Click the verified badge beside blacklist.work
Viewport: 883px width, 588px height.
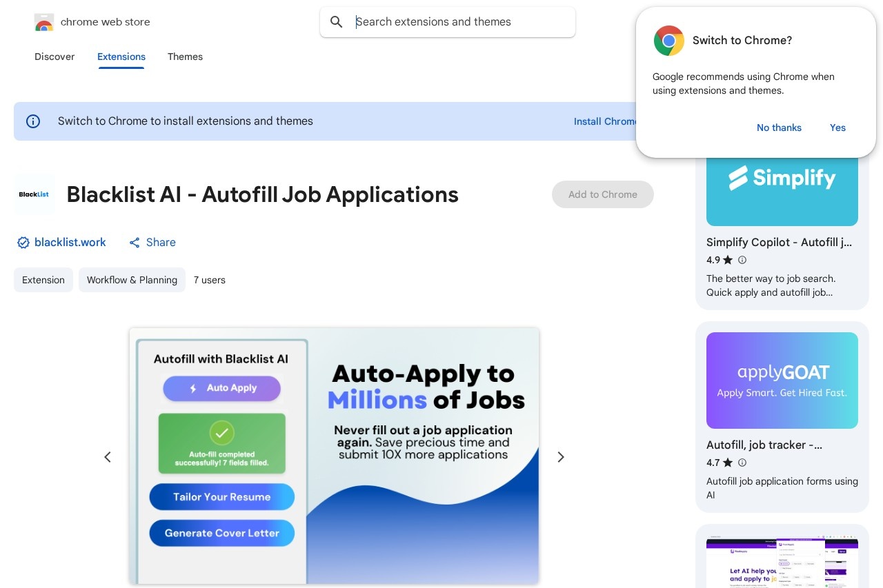[23, 243]
